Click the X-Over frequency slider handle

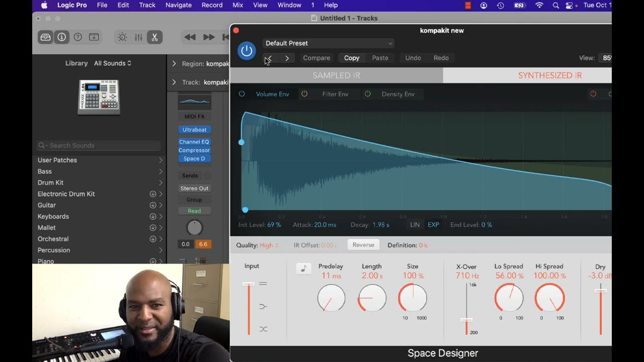click(x=466, y=320)
